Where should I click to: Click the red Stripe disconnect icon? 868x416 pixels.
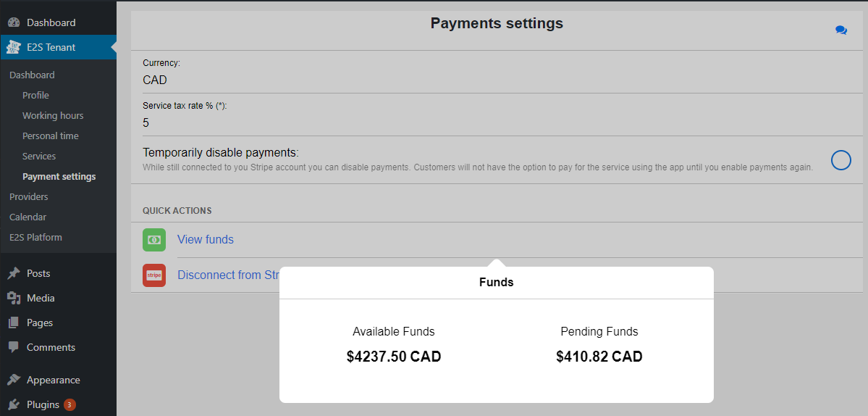(154, 275)
